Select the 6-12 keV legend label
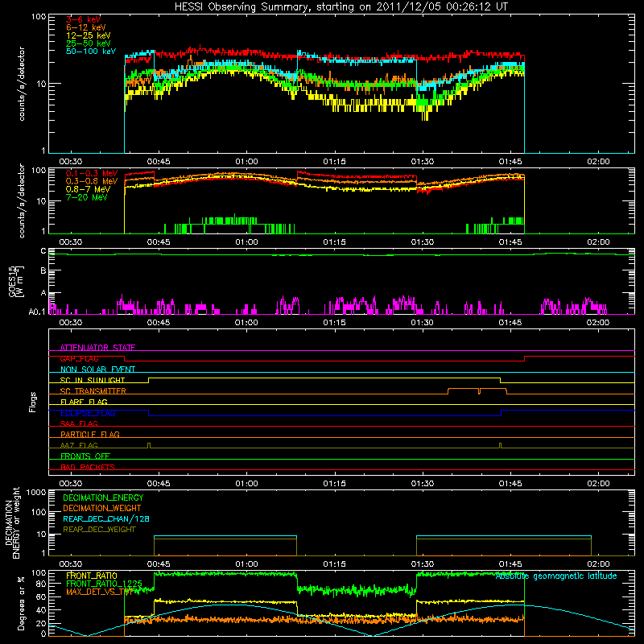Viewport: 644px width, 644px height. [85, 27]
